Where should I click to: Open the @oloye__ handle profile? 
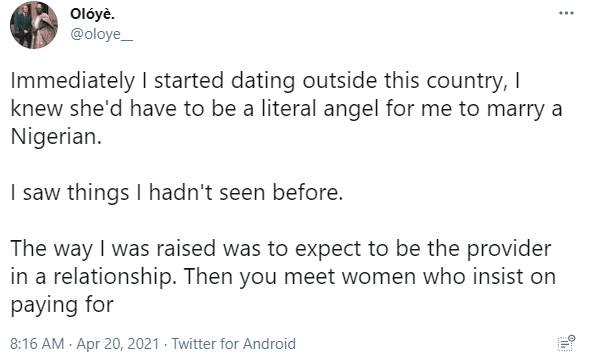[102, 34]
